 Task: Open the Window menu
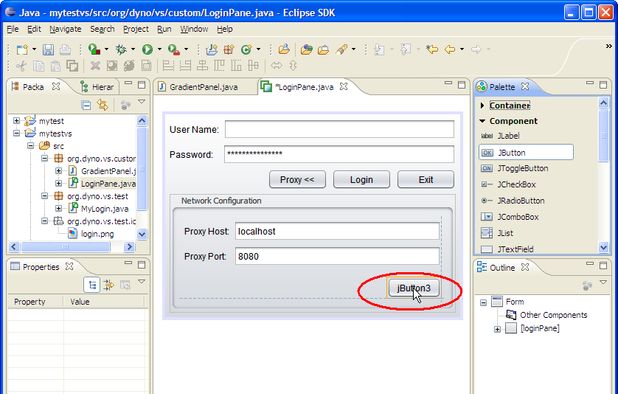tap(194, 29)
